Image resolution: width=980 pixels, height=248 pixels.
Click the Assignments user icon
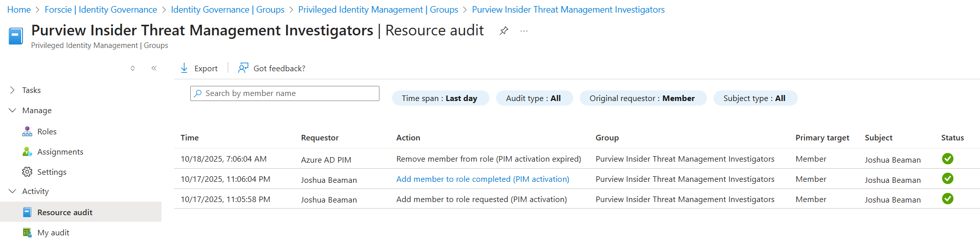pyautogui.click(x=27, y=152)
